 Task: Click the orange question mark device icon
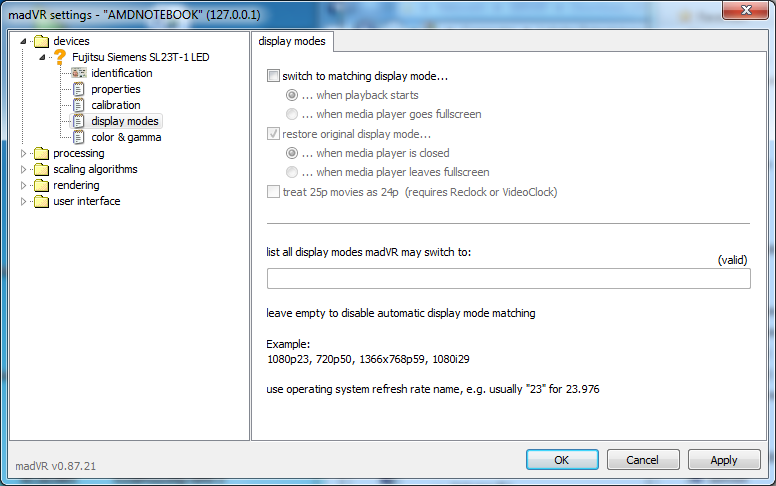pyautogui.click(x=60, y=57)
